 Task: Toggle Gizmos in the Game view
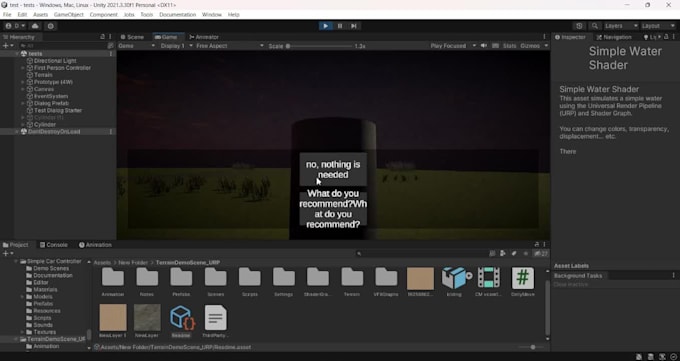[x=530, y=46]
